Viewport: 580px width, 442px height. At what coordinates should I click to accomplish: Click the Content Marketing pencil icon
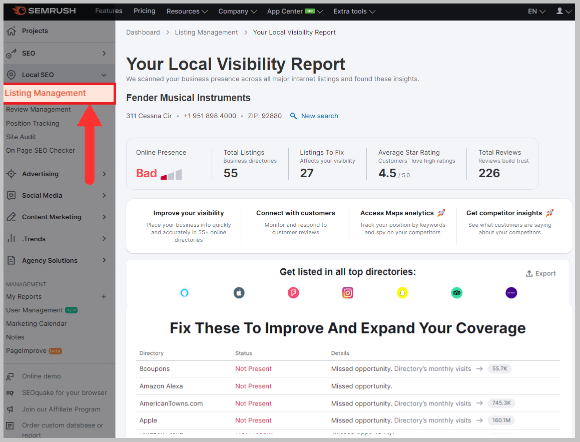click(x=11, y=217)
